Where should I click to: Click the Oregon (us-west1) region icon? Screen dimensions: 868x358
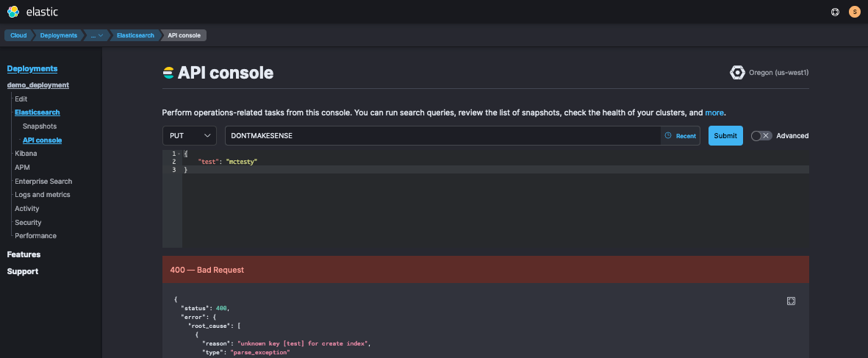pos(737,73)
